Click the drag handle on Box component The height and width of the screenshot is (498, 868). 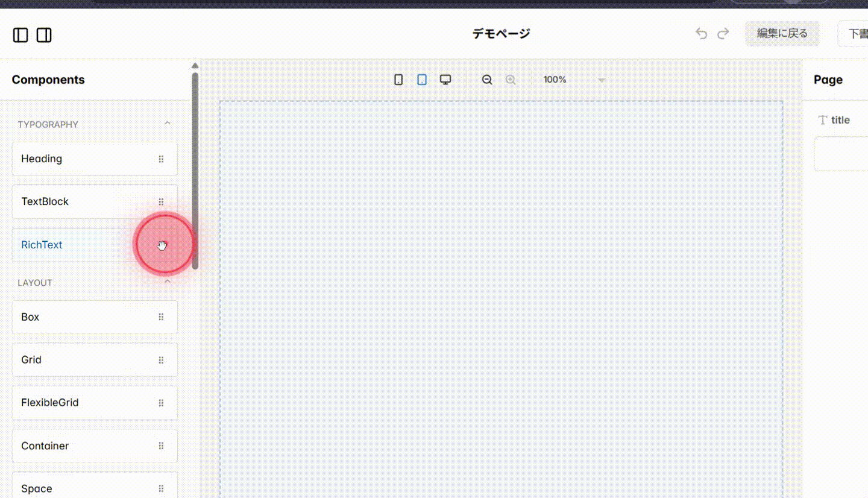161,317
